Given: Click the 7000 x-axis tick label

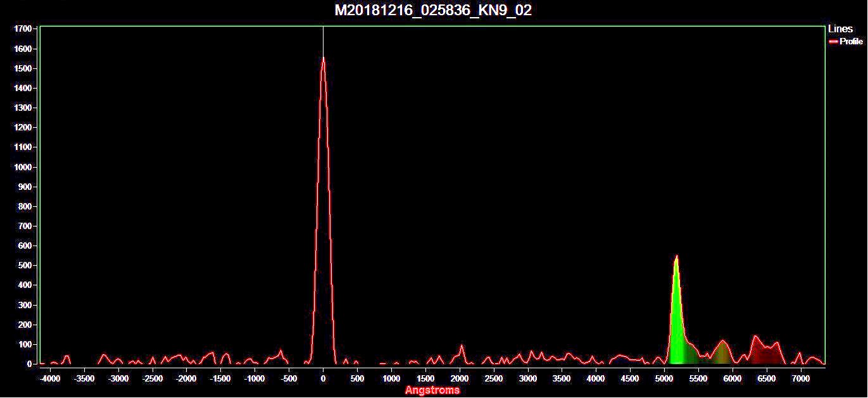Looking at the screenshot, I should point(801,378).
